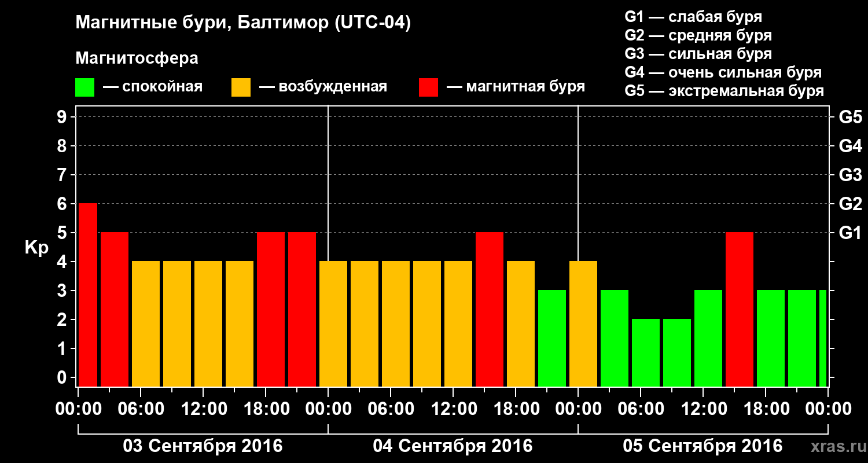
Task: Click the only green bar on 04 September
Action: 552,339
